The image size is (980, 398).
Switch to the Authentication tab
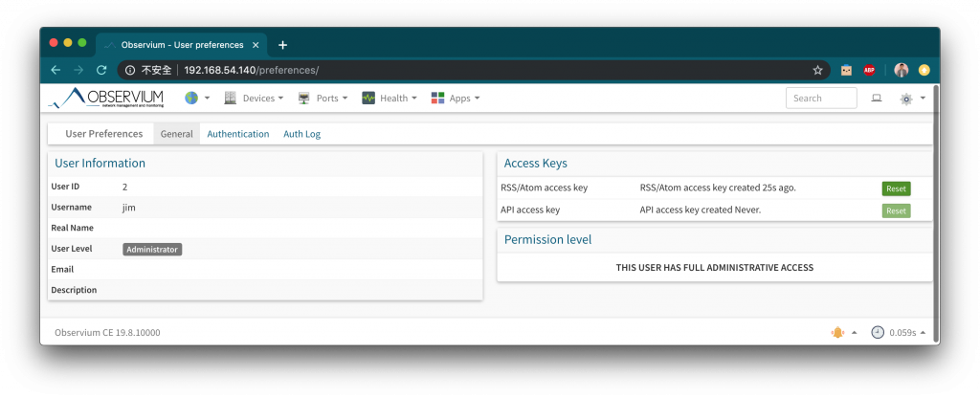click(x=238, y=134)
